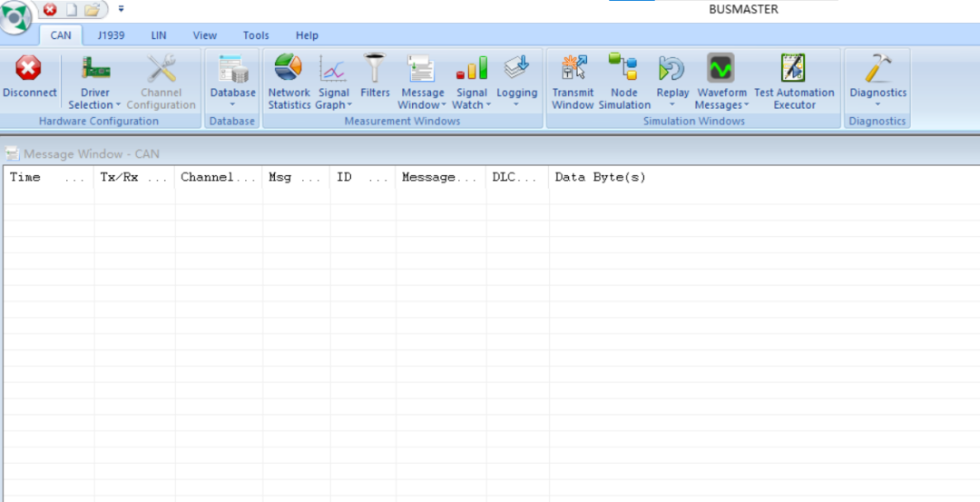The height and width of the screenshot is (502, 980).
Task: Open the View ribbon tab
Action: (x=205, y=35)
